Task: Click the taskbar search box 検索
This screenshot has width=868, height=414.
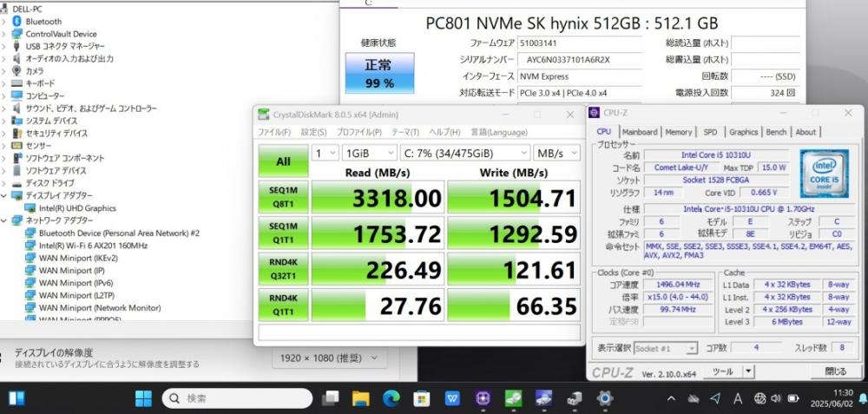Action: coord(238,398)
